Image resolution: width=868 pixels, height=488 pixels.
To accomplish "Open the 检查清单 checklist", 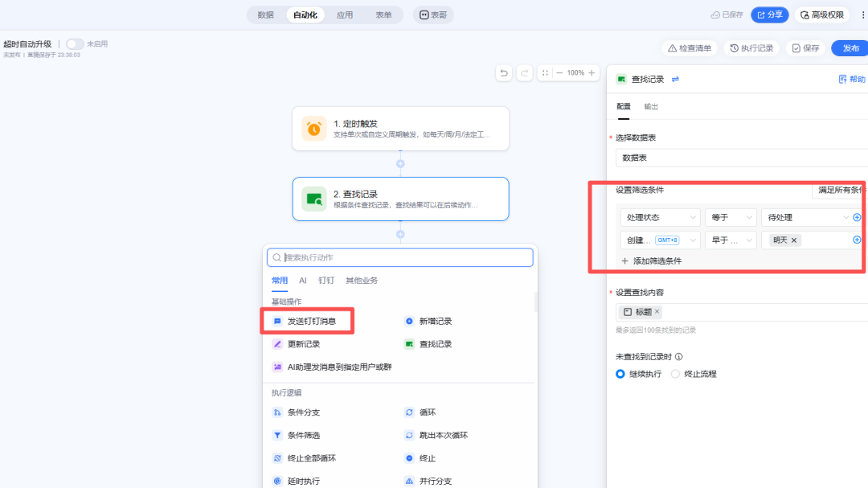I will point(690,48).
